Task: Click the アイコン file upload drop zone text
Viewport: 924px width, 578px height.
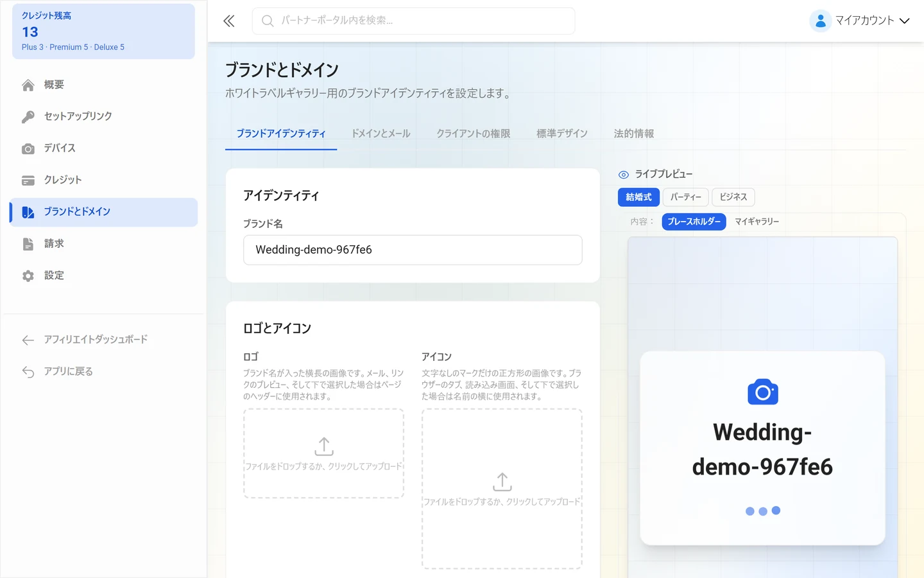Action: tap(502, 502)
